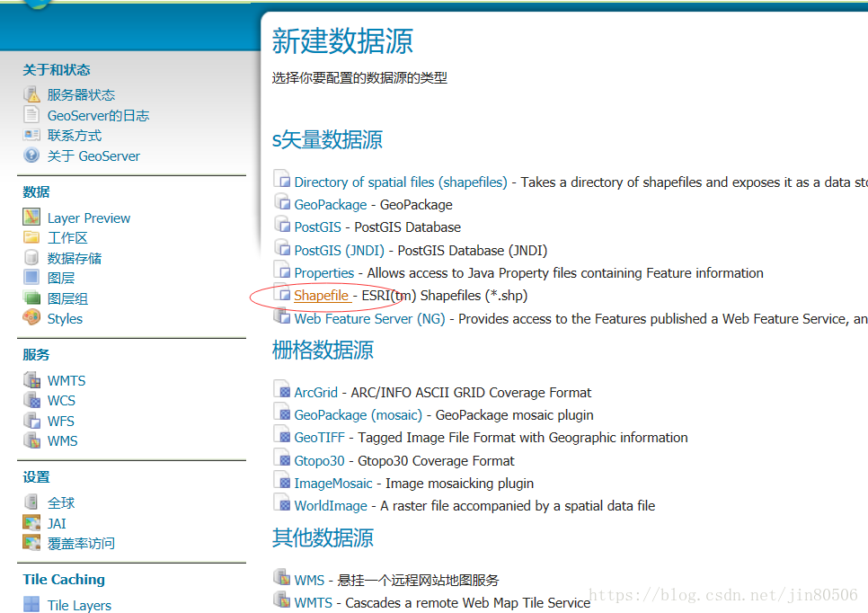Image resolution: width=868 pixels, height=613 pixels.
Task: Click the JAI settings icon
Action: (x=31, y=522)
